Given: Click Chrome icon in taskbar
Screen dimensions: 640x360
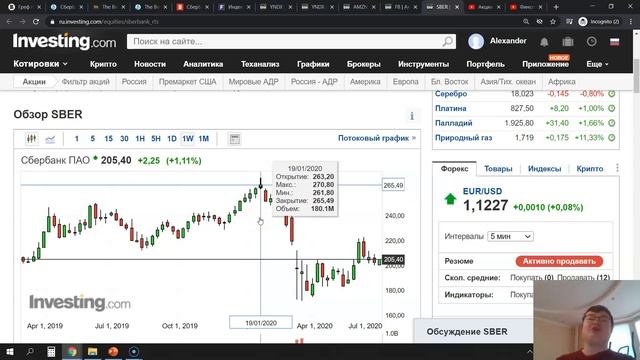Looking at the screenshot, I should pos(72,351).
